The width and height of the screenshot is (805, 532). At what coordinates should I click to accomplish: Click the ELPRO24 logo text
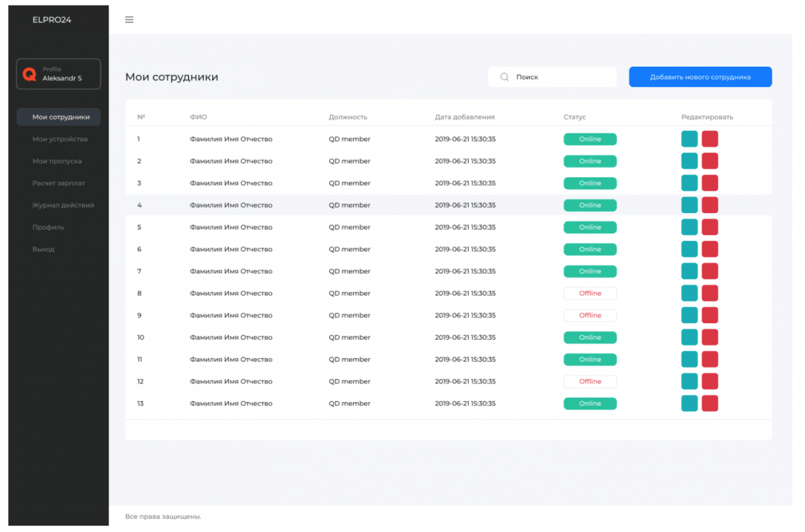[52, 20]
